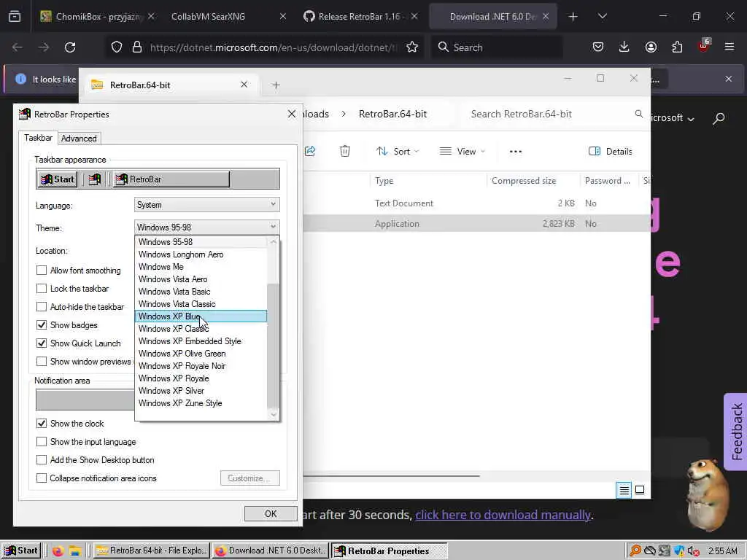Choose Windows XP Zune Style theme
The image size is (747, 560).
tap(201, 402)
